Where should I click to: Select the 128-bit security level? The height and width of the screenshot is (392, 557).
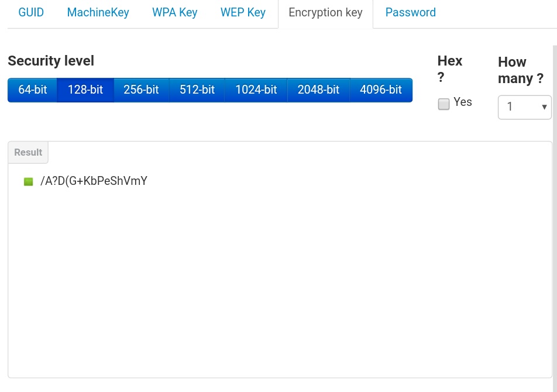pos(85,90)
